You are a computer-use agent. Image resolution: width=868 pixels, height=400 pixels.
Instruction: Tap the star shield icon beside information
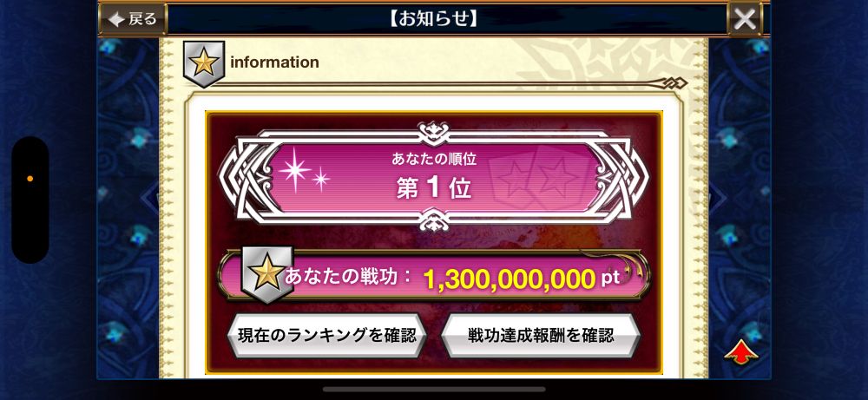[x=204, y=64]
